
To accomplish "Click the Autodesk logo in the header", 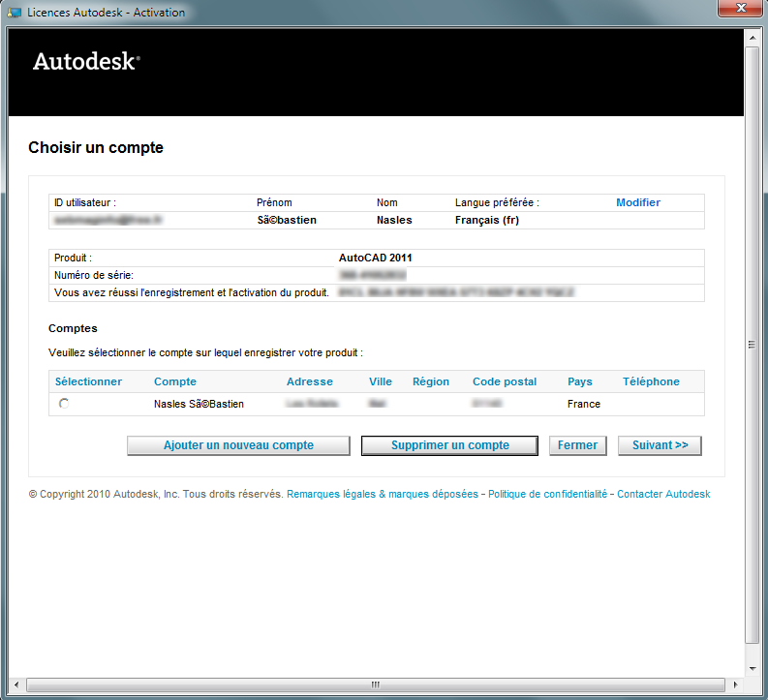I will pos(86,62).
